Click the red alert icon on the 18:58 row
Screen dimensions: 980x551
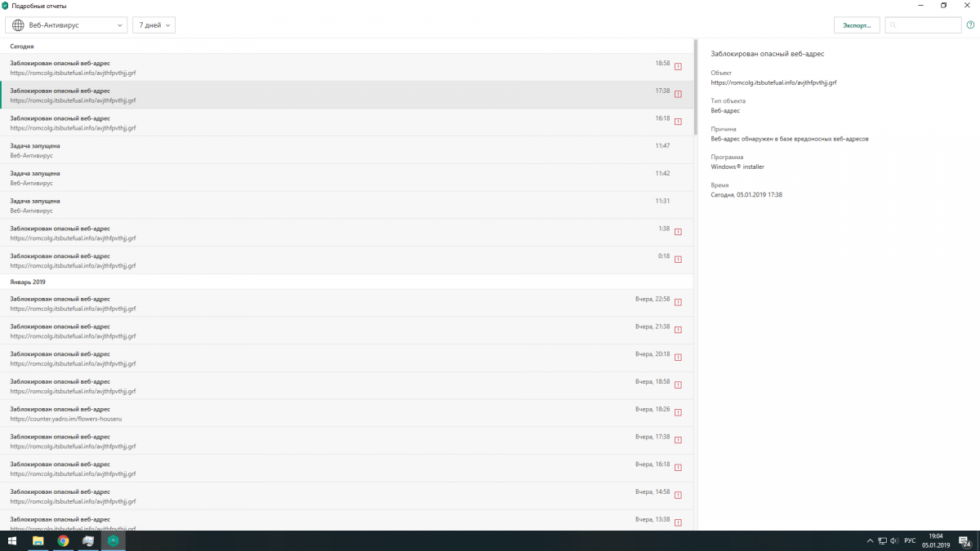(678, 67)
